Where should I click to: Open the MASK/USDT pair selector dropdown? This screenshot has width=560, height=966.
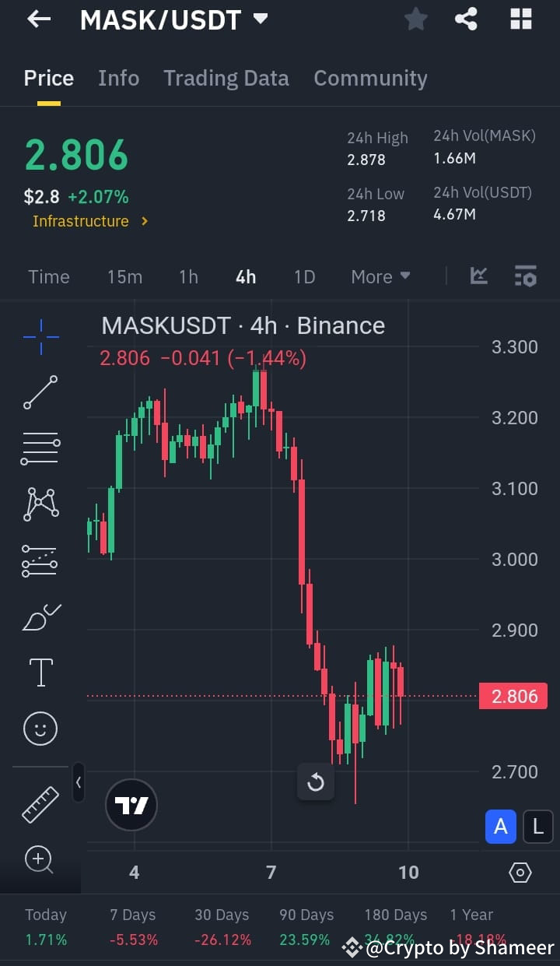(261, 19)
